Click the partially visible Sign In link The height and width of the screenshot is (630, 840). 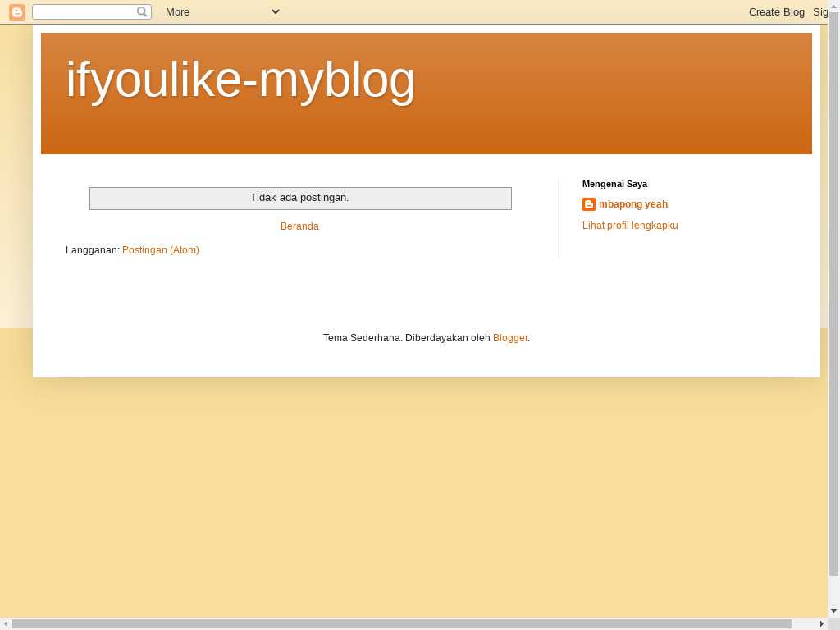[820, 11]
